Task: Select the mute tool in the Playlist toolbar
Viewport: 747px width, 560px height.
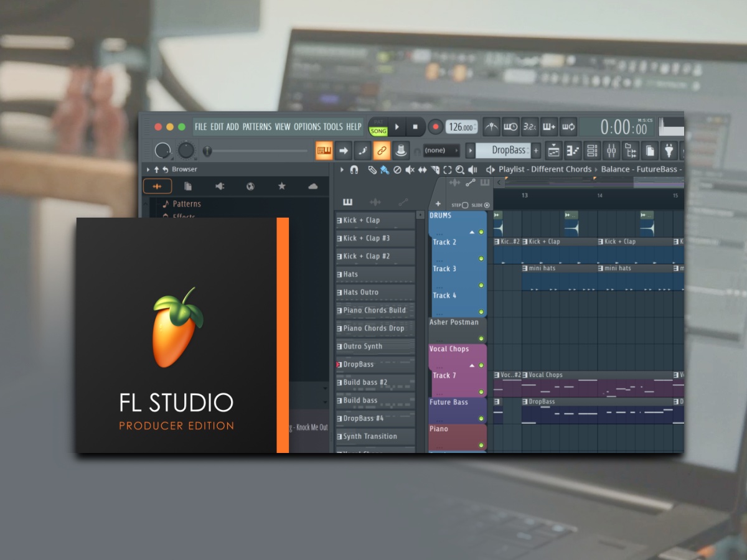Action: click(x=410, y=169)
